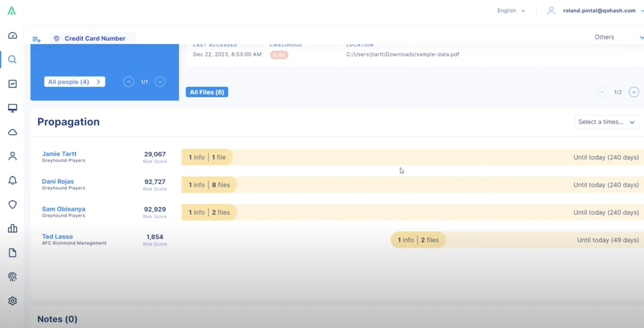Open the shield policy sidebar icon
Viewport: 644px width, 328px height.
coord(12,204)
